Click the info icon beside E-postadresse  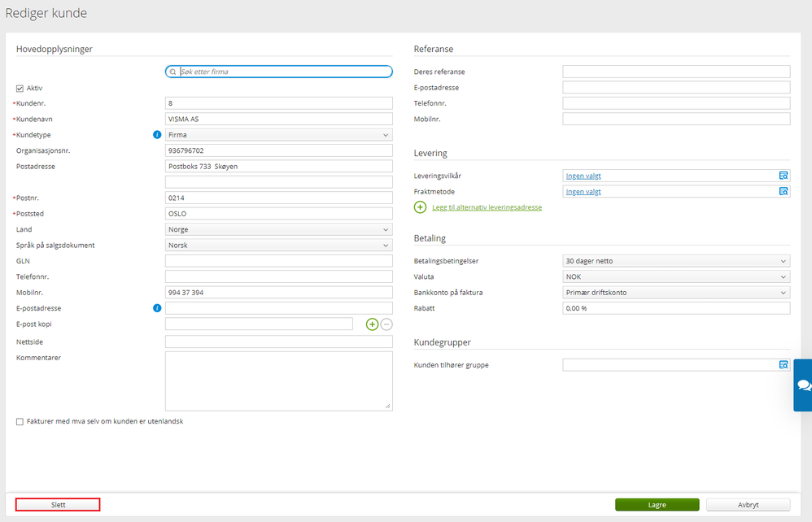point(157,308)
